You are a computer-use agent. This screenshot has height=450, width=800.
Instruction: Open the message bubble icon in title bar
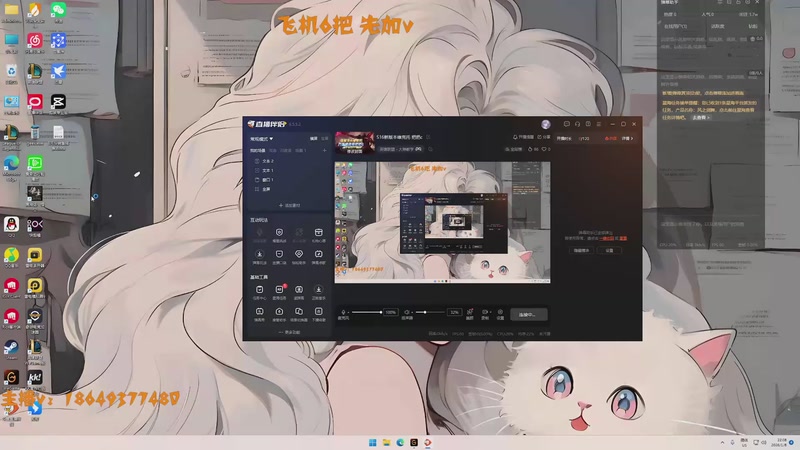click(566, 124)
